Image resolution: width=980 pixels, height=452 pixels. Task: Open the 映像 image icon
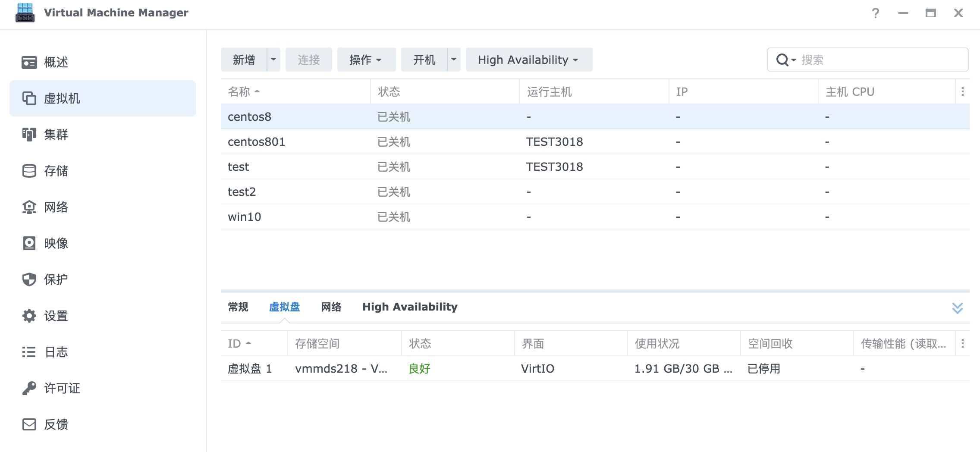pyautogui.click(x=29, y=243)
